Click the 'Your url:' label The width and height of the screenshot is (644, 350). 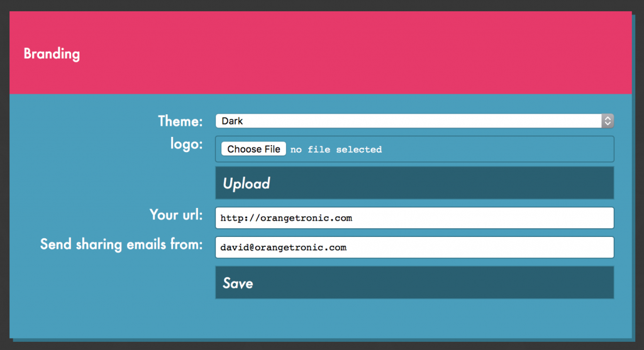click(176, 215)
